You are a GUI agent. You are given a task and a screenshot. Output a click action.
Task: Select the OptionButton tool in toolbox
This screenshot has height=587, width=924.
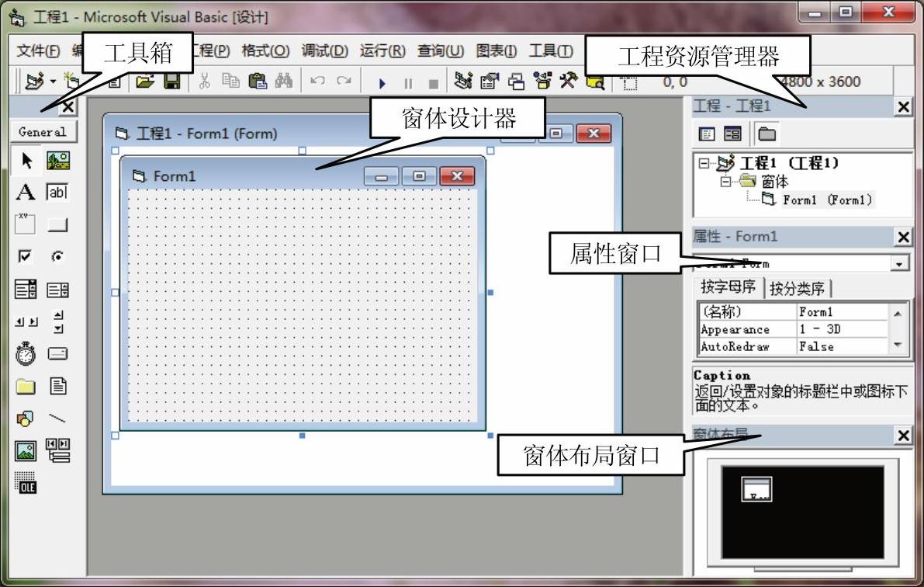click(57, 256)
